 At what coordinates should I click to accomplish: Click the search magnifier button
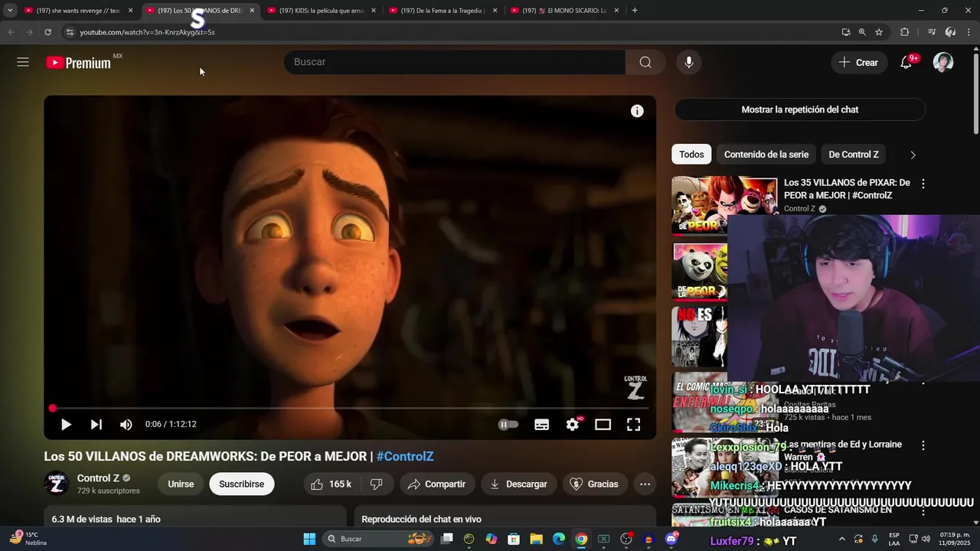pos(645,62)
